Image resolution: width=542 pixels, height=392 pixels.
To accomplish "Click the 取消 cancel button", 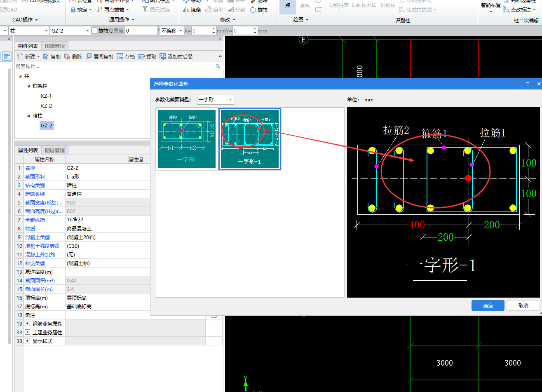I will point(523,305).
